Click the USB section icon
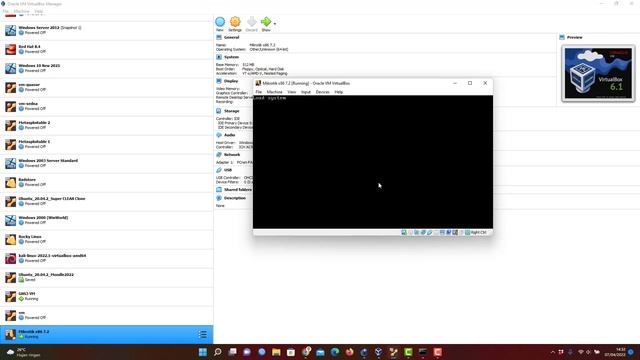Viewport: 640px width, 360px height. [x=219, y=170]
